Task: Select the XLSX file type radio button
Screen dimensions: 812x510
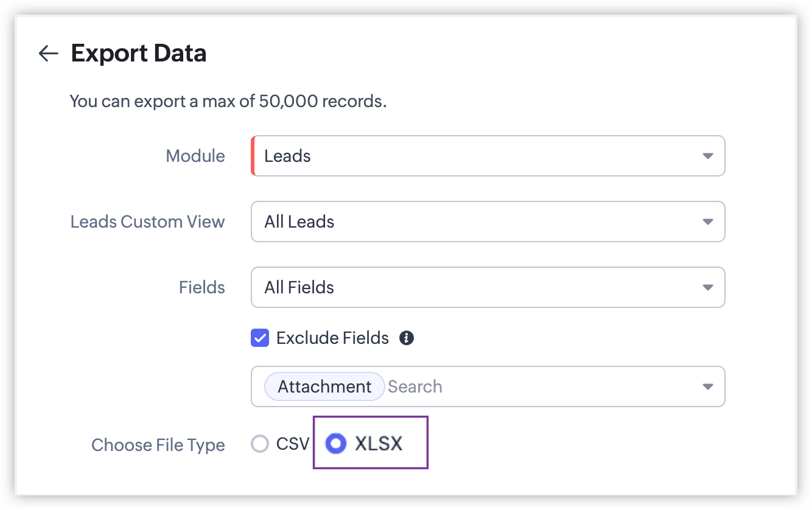Action: (x=335, y=444)
